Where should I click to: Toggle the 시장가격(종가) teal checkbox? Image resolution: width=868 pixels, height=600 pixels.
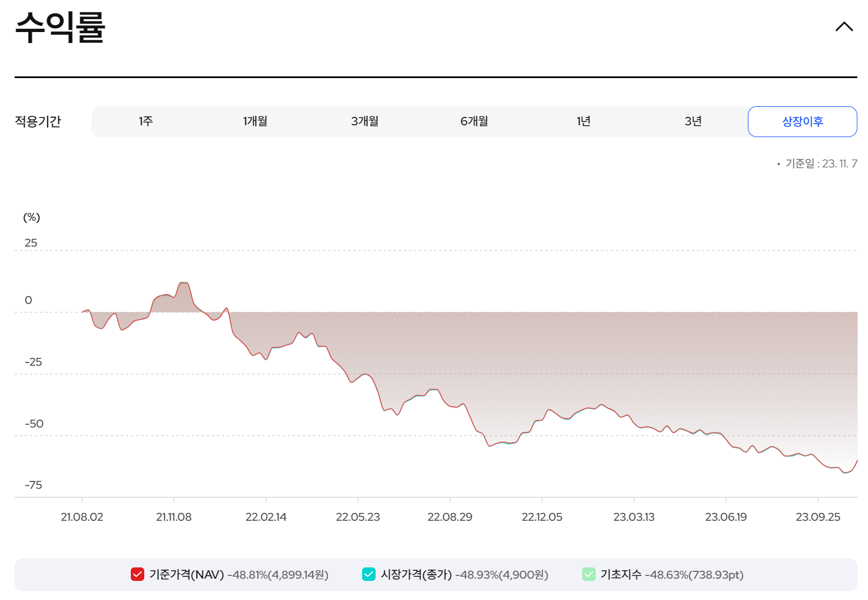(369, 574)
